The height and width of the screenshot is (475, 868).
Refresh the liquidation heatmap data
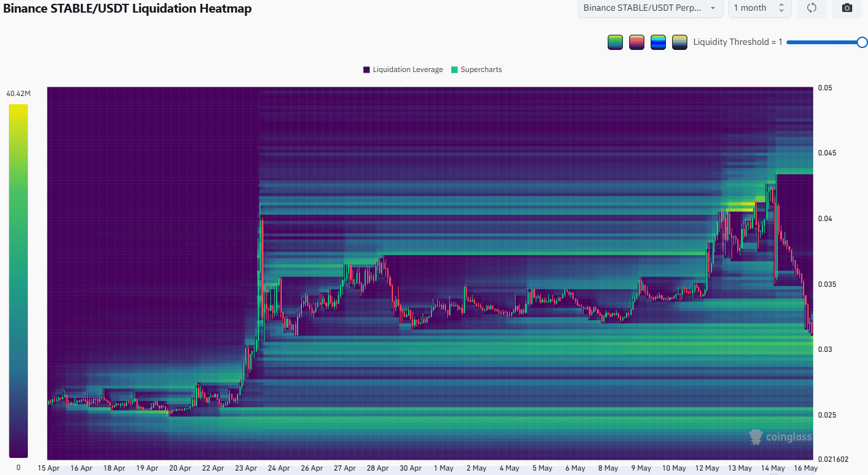point(812,8)
